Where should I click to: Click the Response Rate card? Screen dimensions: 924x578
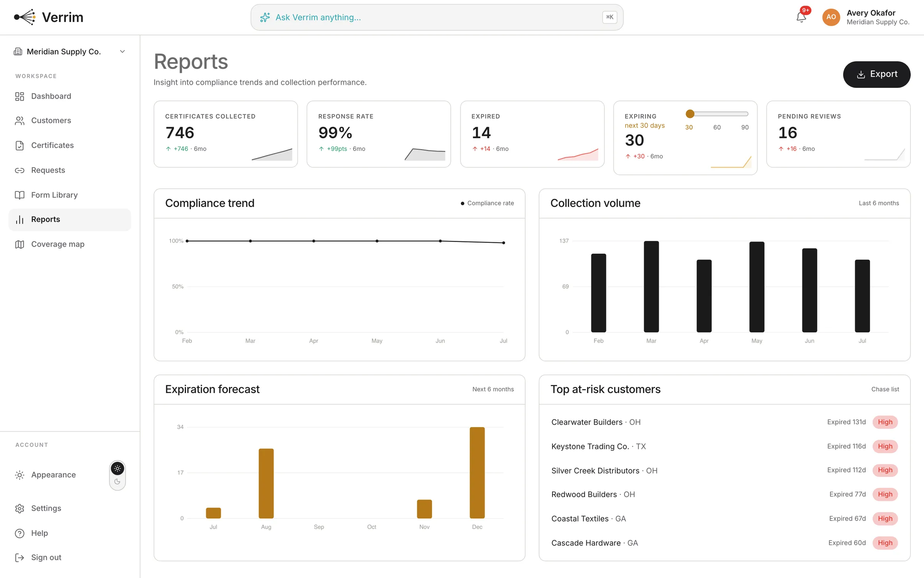pos(379,134)
